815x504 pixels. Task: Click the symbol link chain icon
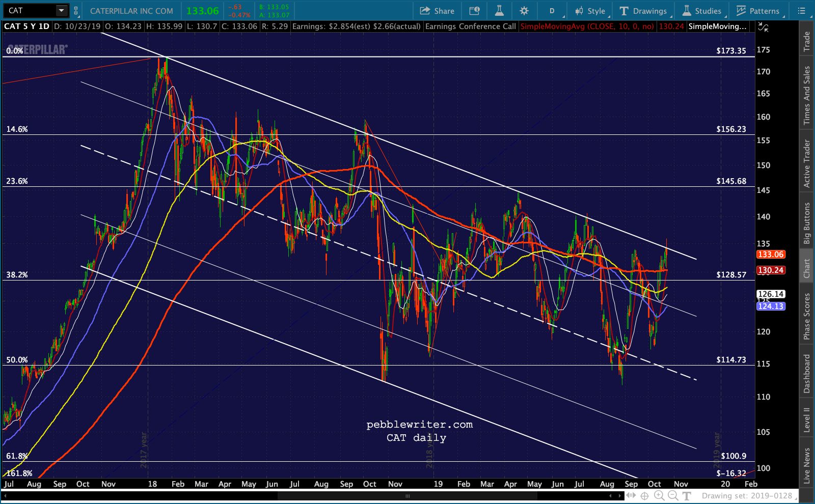[x=76, y=11]
